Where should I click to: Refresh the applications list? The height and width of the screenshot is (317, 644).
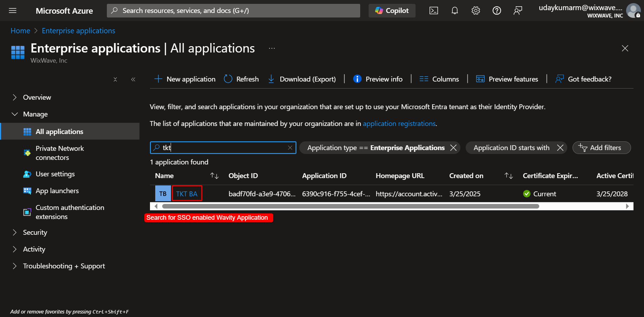(241, 79)
